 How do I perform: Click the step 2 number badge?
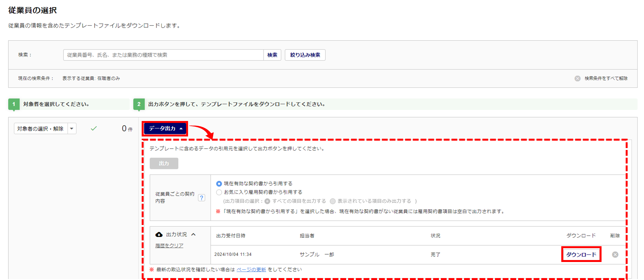139,104
